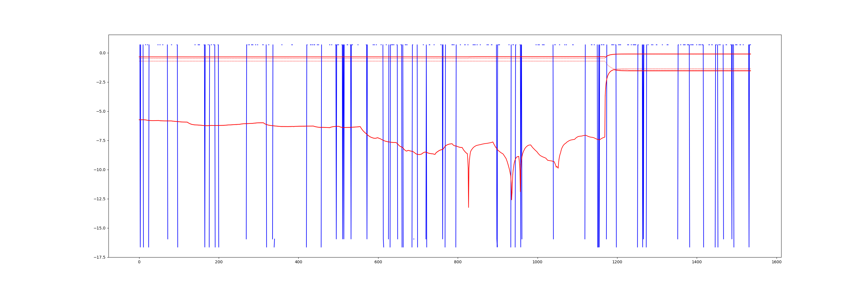Viewport: 868px width, 289px height.
Task: Click the y-axis tick label −10.0
Action: [100, 170]
